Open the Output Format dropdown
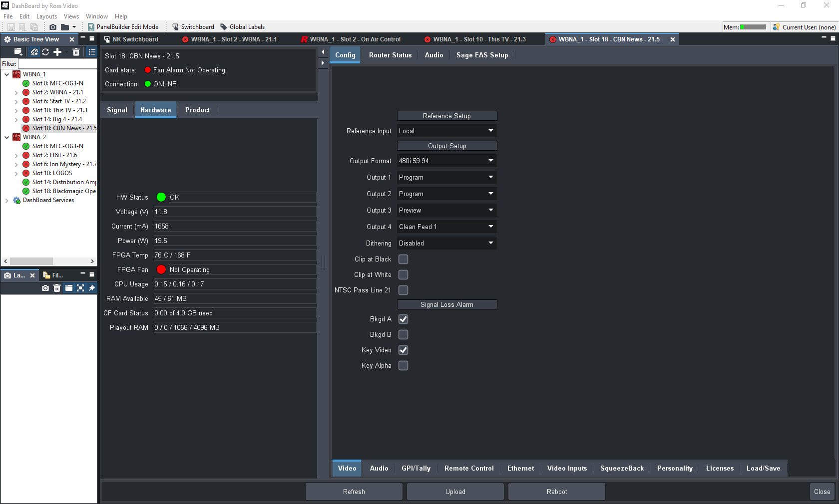The image size is (839, 504). tap(447, 161)
